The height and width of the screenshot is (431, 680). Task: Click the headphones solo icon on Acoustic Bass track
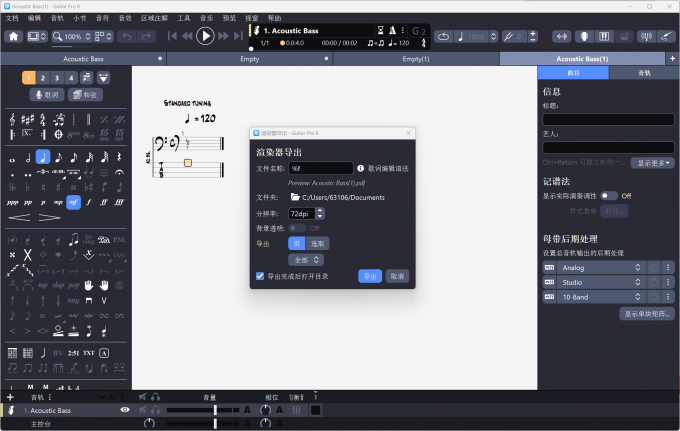(x=156, y=410)
